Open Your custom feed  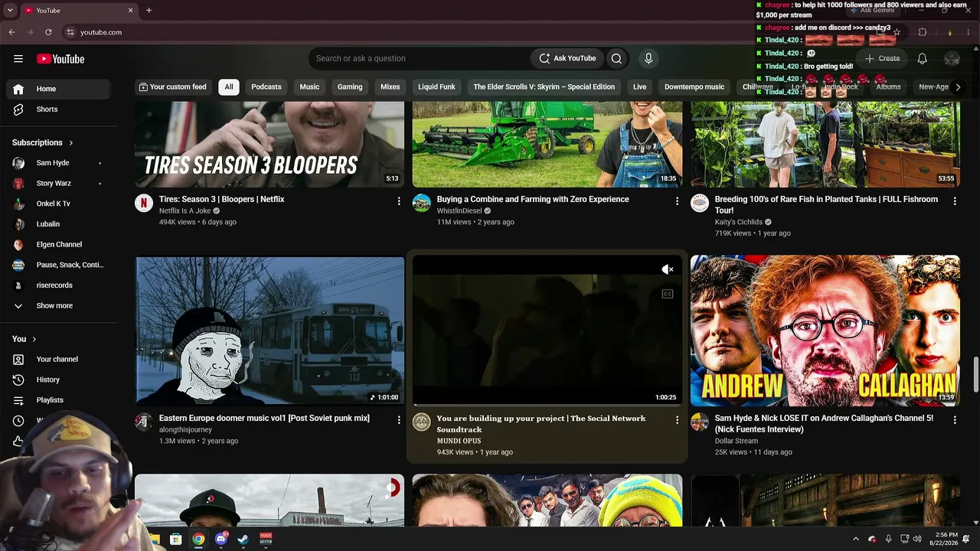click(172, 87)
